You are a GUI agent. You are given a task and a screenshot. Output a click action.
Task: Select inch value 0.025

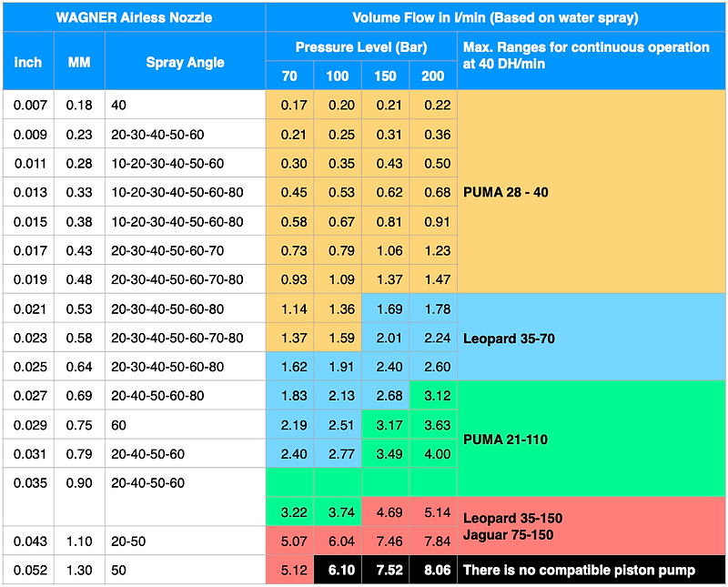(30, 367)
